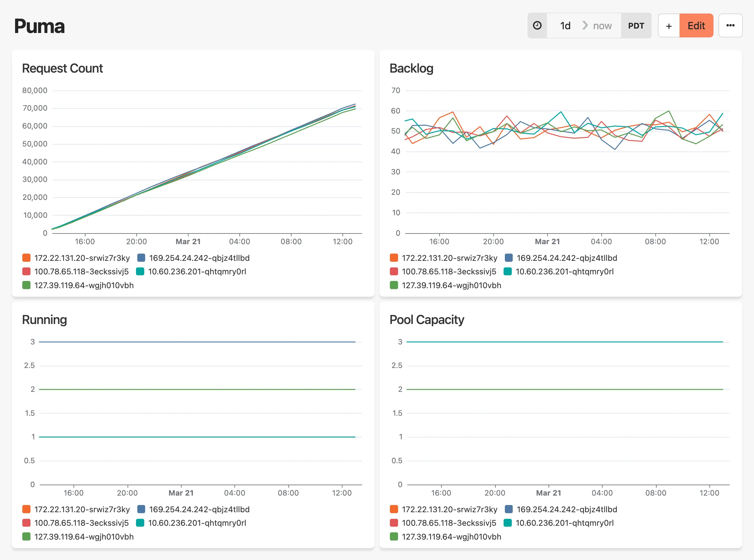Open the 1d time range dropdown
This screenshot has width=754, height=560.
(x=565, y=26)
